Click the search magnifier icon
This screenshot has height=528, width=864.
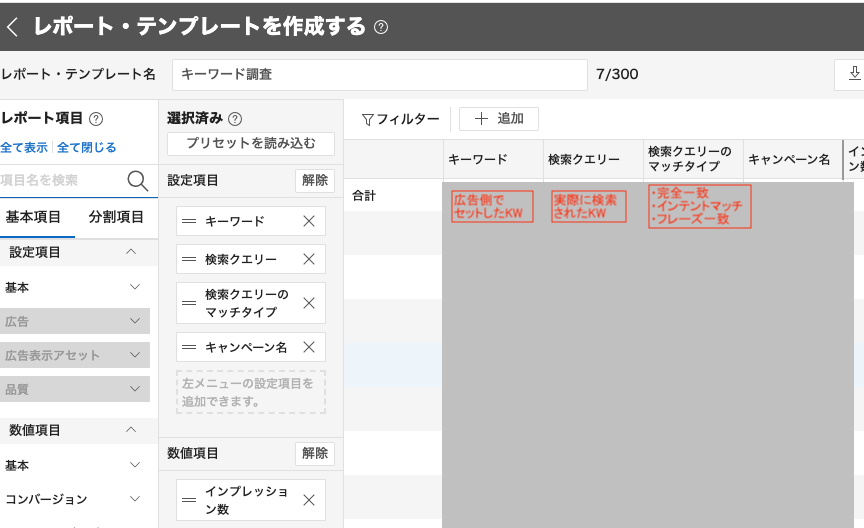138,180
